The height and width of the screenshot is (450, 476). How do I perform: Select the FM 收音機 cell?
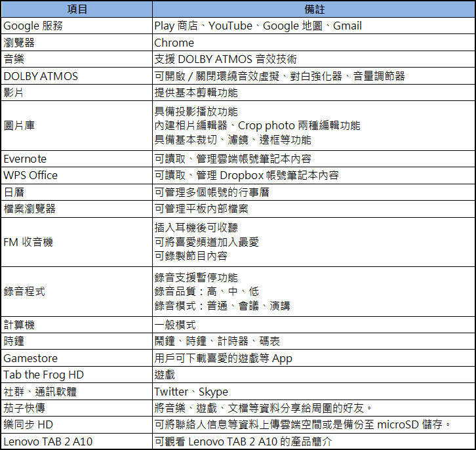(x=77, y=242)
